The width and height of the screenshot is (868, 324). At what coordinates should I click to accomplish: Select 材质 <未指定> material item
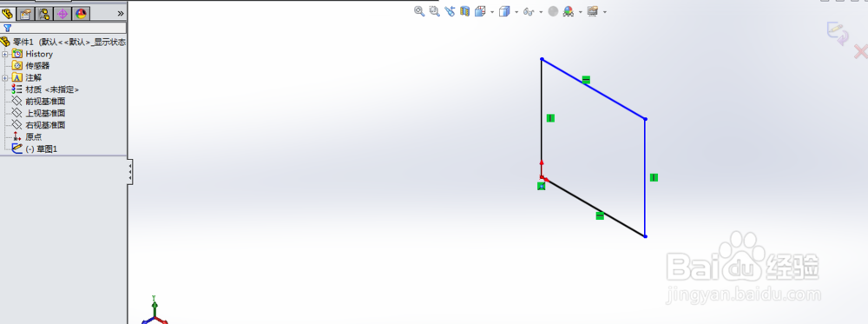pyautogui.click(x=52, y=89)
